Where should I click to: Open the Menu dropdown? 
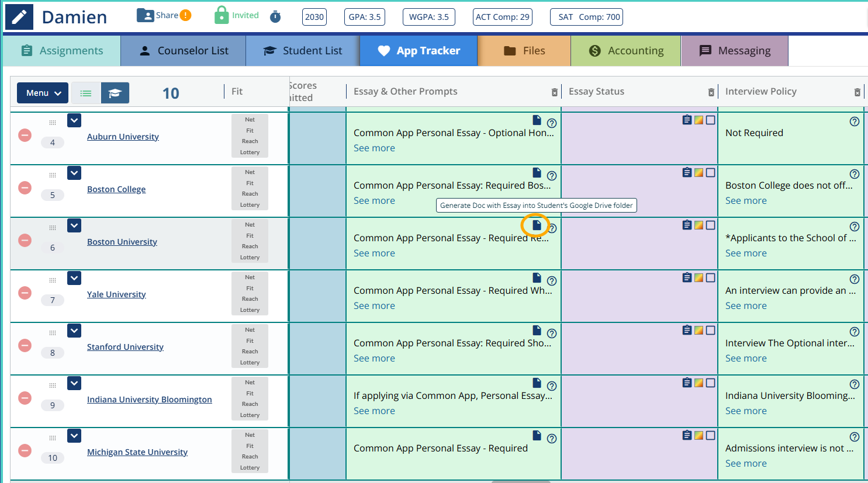(43, 93)
